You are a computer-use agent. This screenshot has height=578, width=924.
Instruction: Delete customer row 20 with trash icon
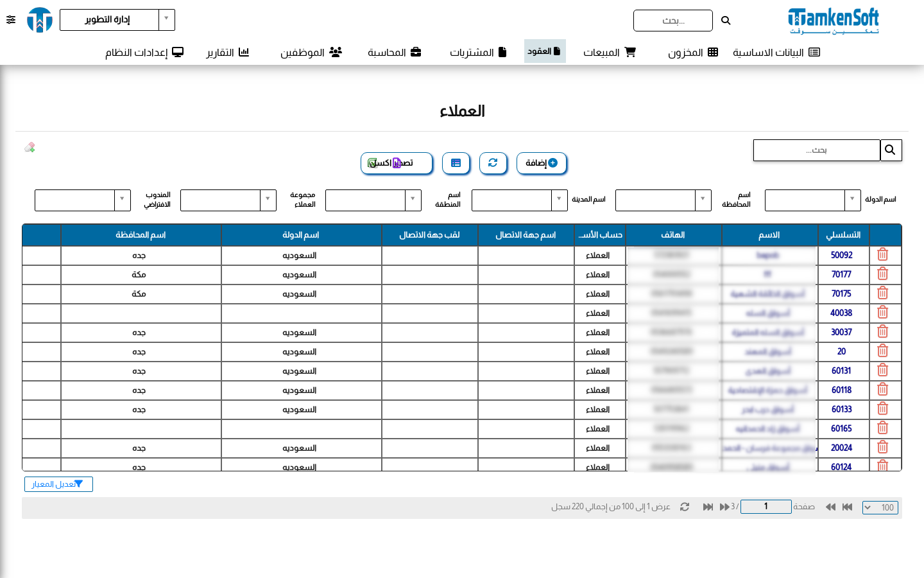coord(883,351)
